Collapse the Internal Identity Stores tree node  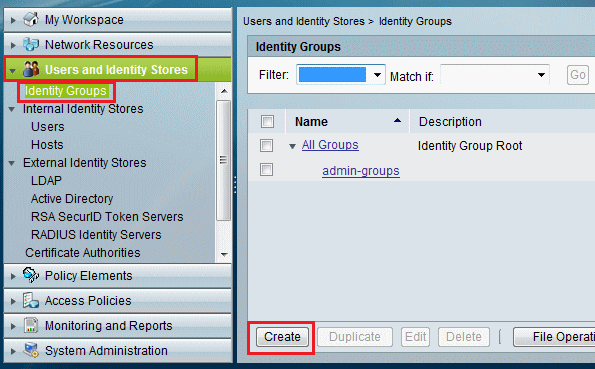[12, 109]
